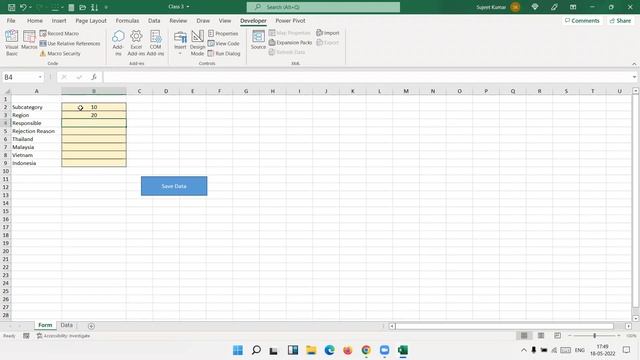The height and width of the screenshot is (360, 640).
Task: Click Accessibility: Investigate in status bar
Action: (x=63, y=336)
